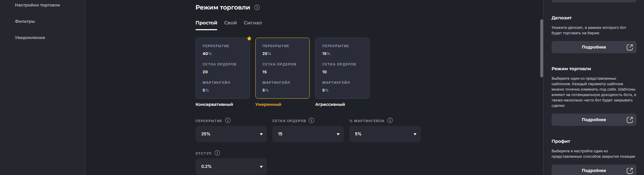The width and height of the screenshot is (644, 175).
Task: Click the 40% value on Консервативный card
Action: tap(207, 54)
